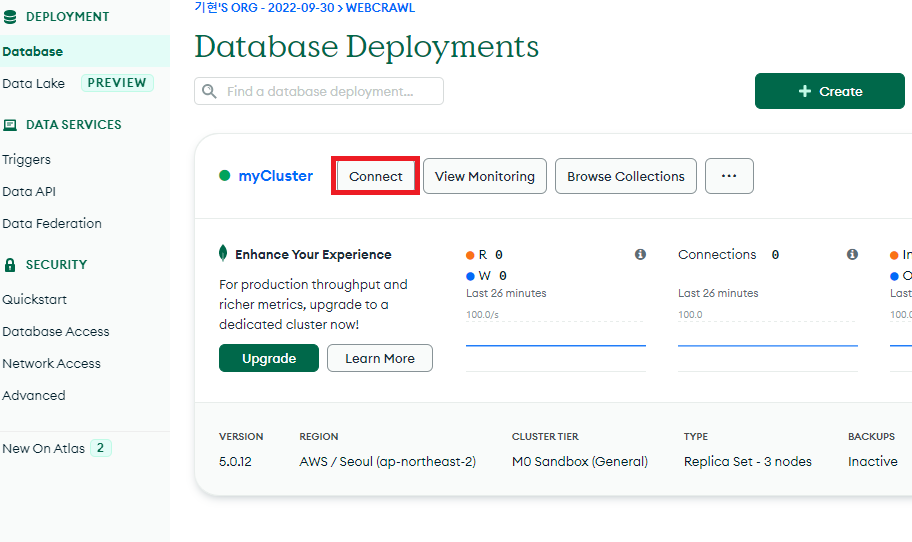Open Data Lake in the sidebar

(x=34, y=83)
